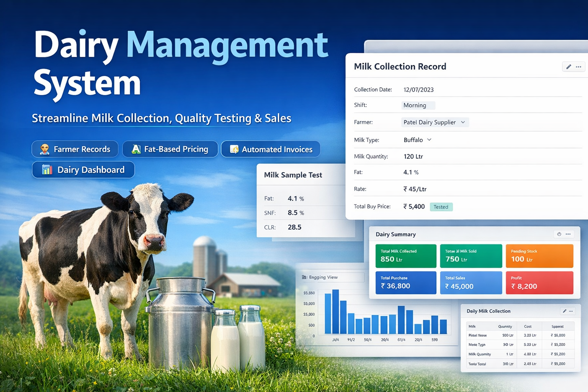
Task: Click the Quannity column header
Action: pos(505,327)
